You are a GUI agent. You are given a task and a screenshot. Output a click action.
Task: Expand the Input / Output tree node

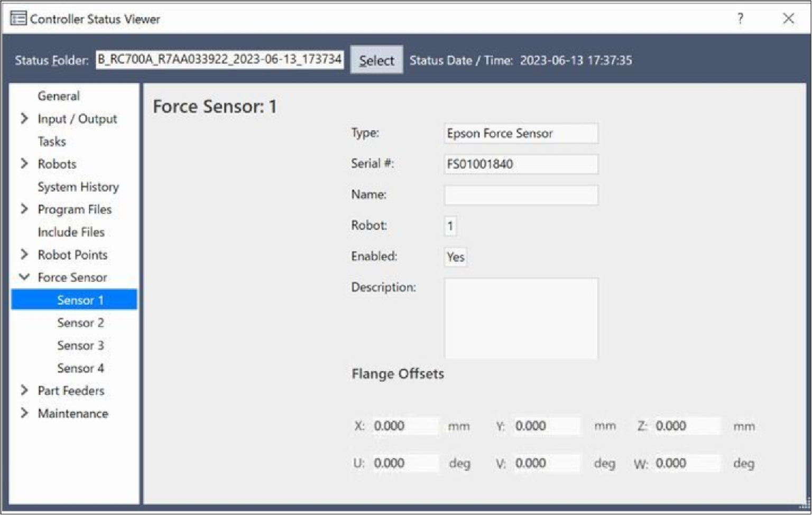[24, 119]
